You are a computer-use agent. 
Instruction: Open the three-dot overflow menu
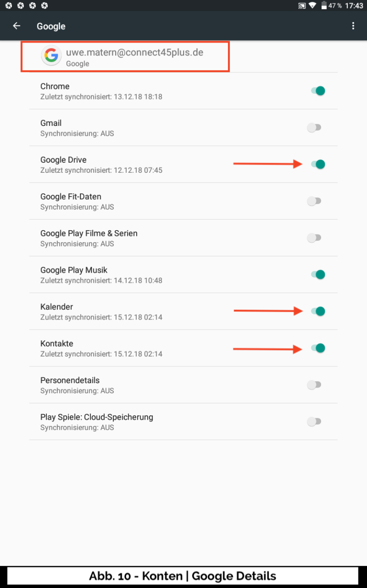(353, 26)
